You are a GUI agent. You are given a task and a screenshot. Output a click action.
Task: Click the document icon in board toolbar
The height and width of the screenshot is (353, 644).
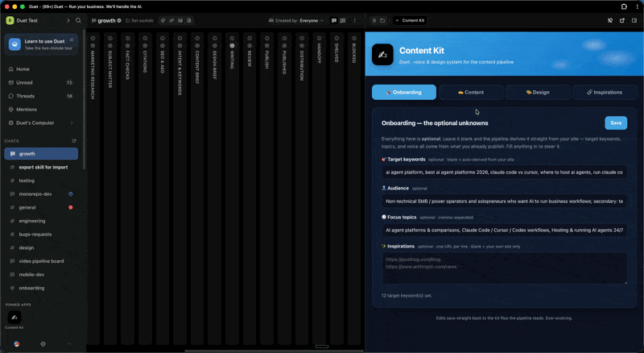pyautogui.click(x=189, y=21)
